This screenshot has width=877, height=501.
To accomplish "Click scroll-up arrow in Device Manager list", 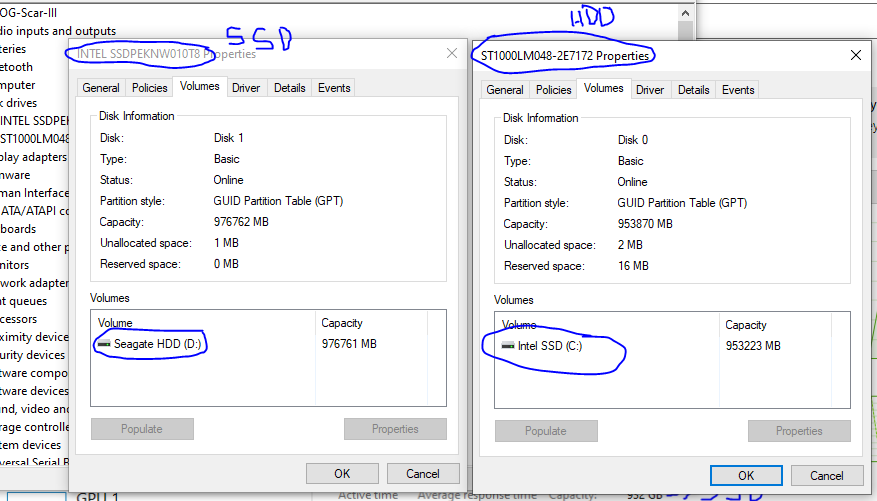I will point(685,13).
